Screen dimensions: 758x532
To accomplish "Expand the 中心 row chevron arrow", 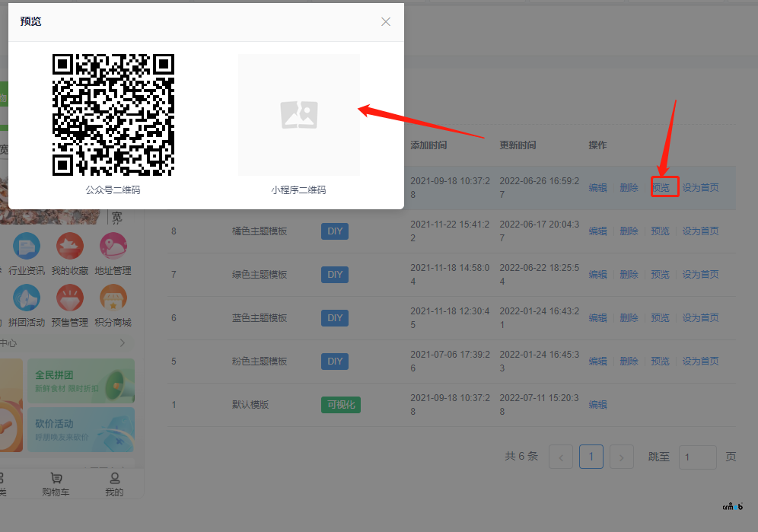I will pyautogui.click(x=123, y=343).
